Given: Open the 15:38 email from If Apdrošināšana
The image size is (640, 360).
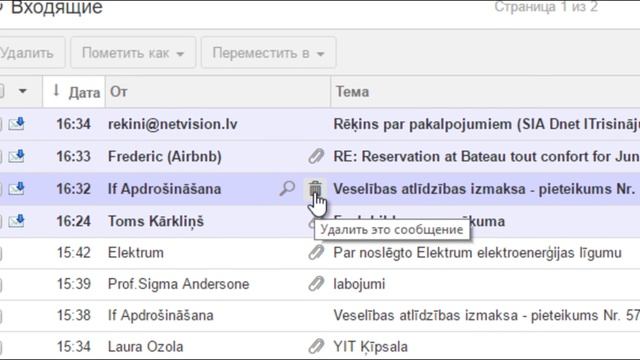Looking at the screenshot, I should pyautogui.click(x=320, y=316).
